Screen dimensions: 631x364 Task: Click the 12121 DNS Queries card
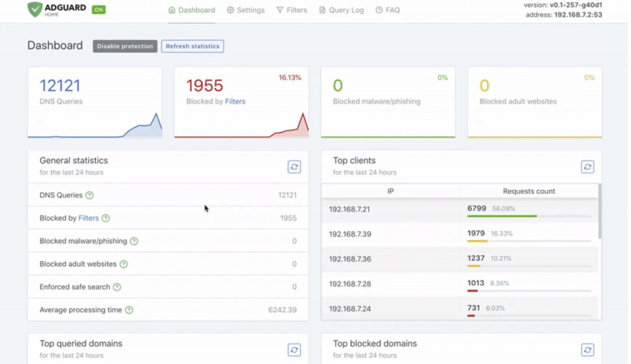click(x=95, y=102)
